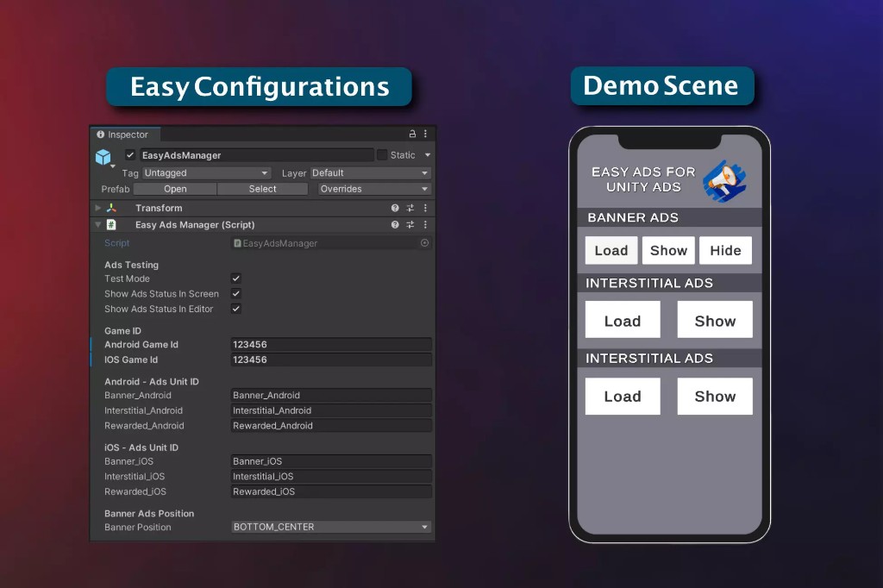Click the Inspector lock icon
The height and width of the screenshot is (588, 883).
412,134
